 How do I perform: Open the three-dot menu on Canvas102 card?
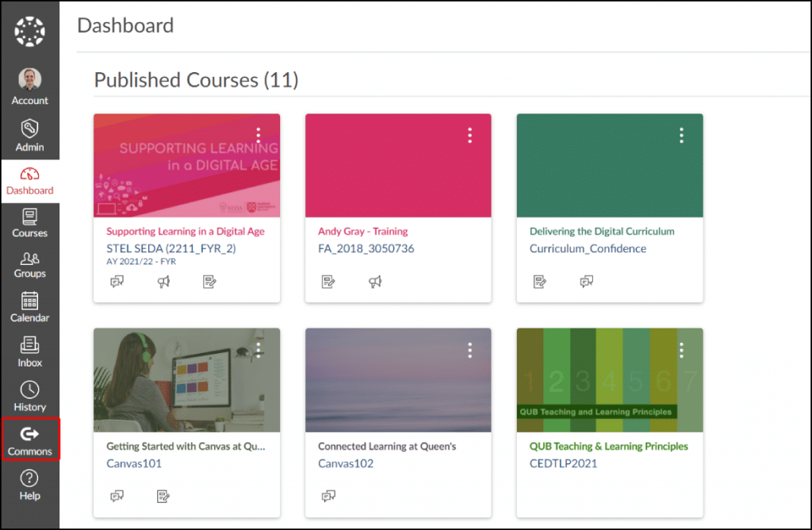[x=469, y=349]
